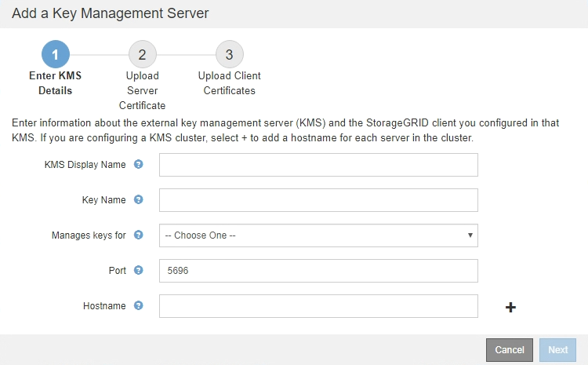Go to Upload Server Certificate step
Viewport: 588px width, 365px height.
coord(142,90)
